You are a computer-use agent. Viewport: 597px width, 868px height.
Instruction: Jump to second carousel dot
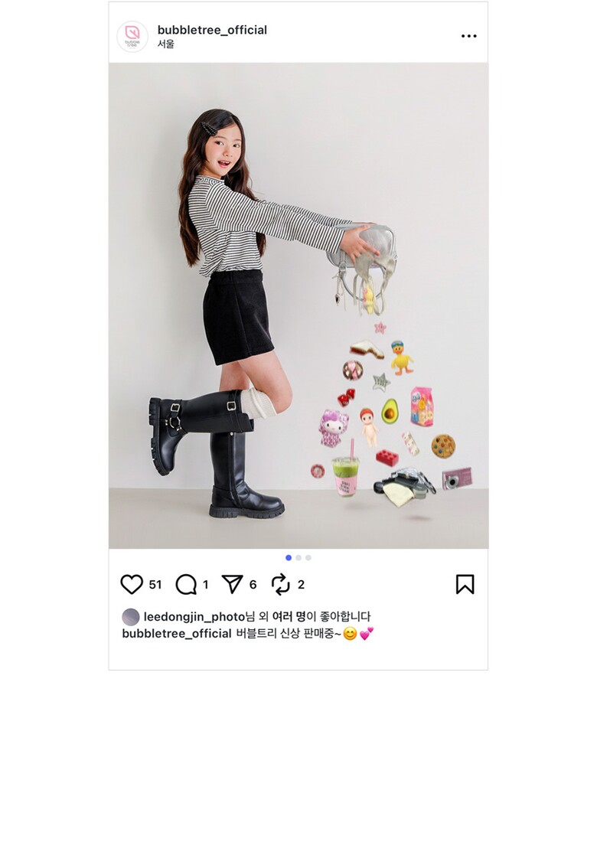pos(298,557)
